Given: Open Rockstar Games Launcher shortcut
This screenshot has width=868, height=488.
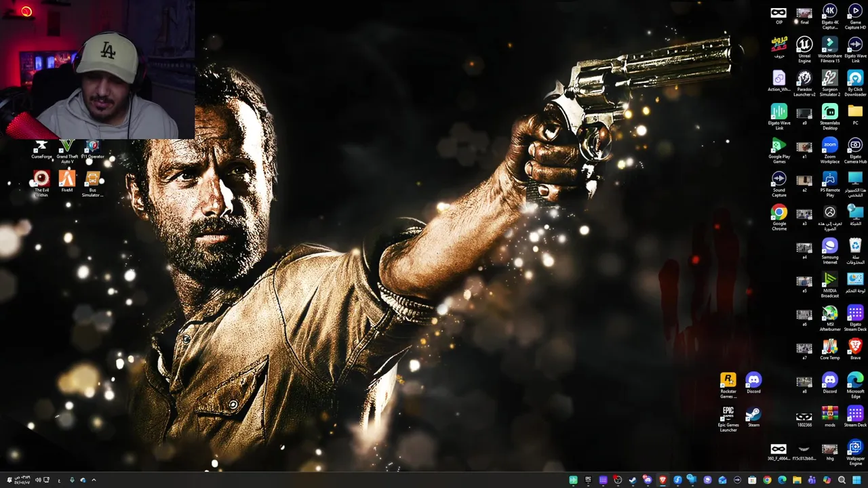Looking at the screenshot, I should click(x=728, y=385).
